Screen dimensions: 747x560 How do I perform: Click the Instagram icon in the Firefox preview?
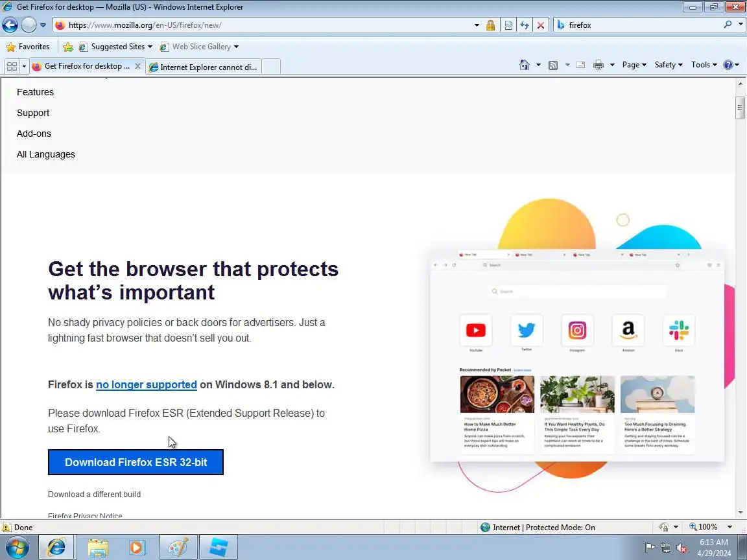tap(577, 330)
